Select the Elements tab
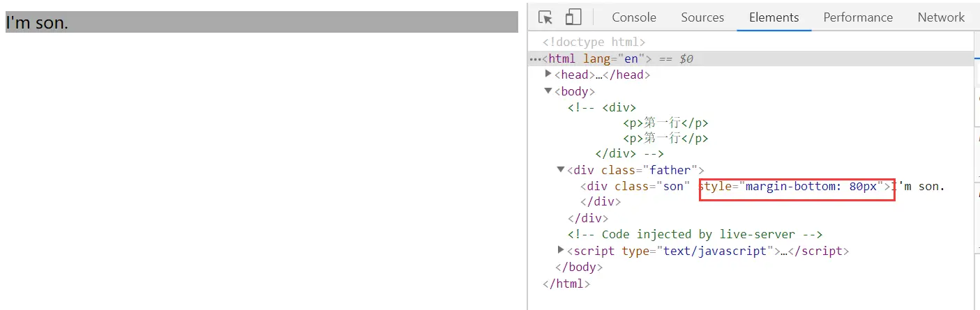The height and width of the screenshot is (310, 980). [x=774, y=17]
